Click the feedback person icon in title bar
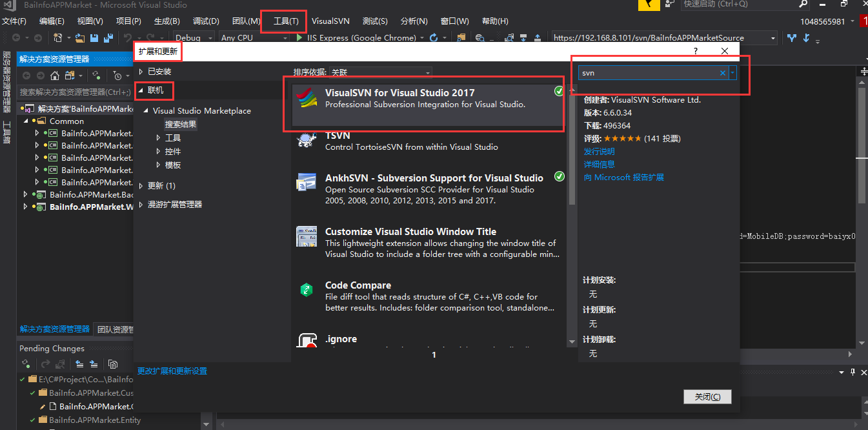868x430 pixels. click(670, 4)
